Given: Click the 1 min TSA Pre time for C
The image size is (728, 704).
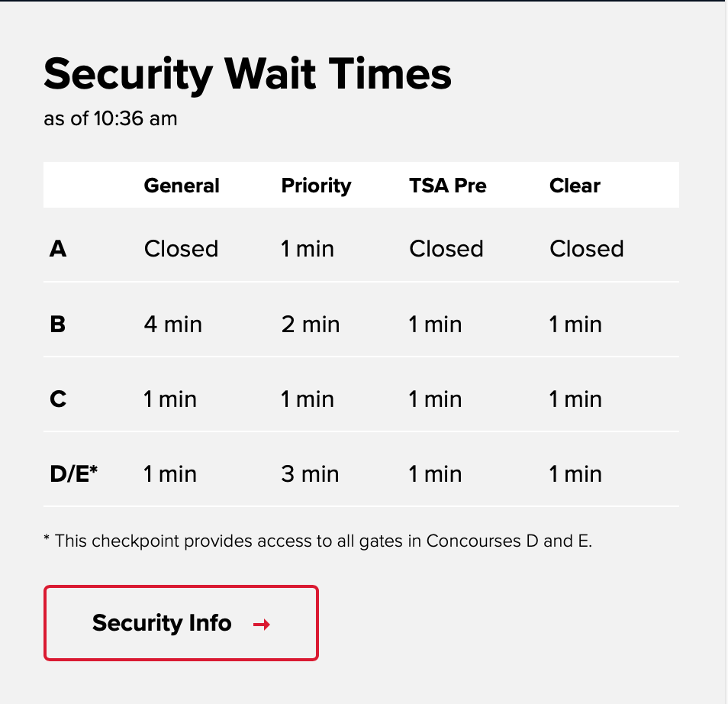Looking at the screenshot, I should click(435, 399).
